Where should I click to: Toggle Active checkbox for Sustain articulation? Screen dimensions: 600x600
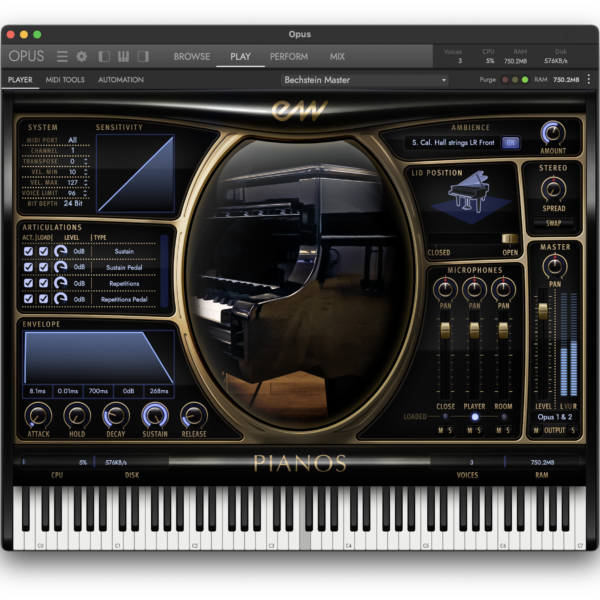point(28,251)
